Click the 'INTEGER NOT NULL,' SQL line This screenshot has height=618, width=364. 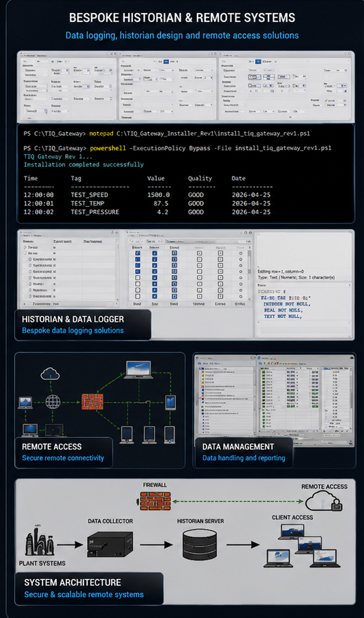[x=287, y=304]
